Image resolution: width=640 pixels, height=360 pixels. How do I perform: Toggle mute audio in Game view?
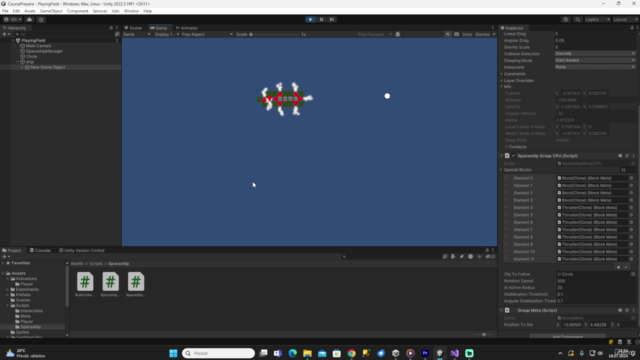448,34
